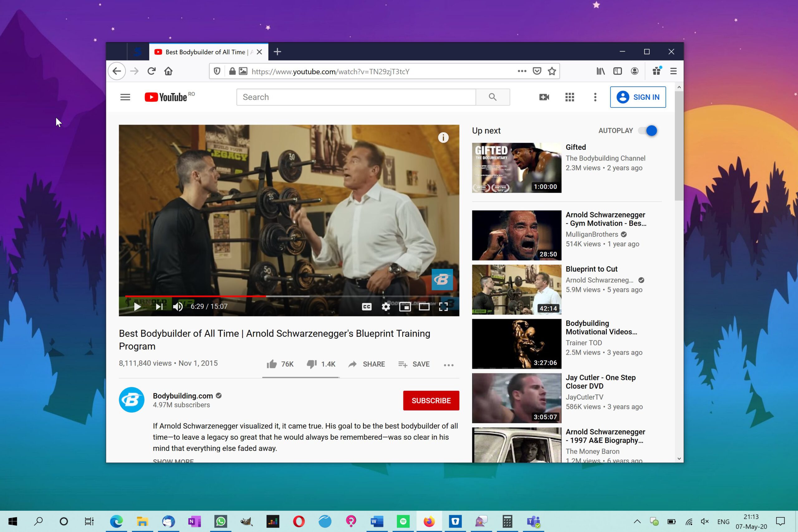Toggle the Autoplay switch
The height and width of the screenshot is (532, 798).
tap(648, 131)
